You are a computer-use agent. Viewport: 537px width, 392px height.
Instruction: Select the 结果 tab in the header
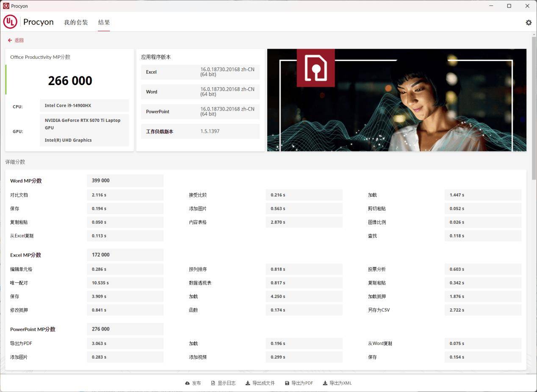tap(104, 22)
